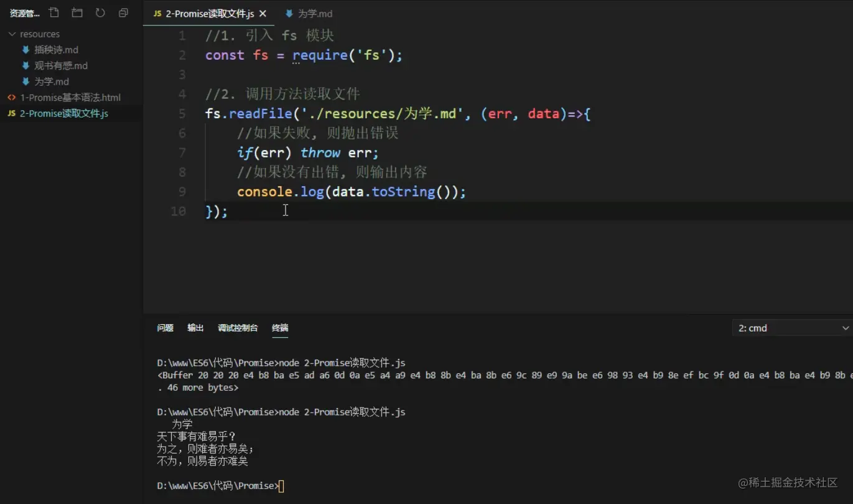Screen dimensions: 853x504
Task: Select the 终端 panel tab
Action: coord(280,328)
